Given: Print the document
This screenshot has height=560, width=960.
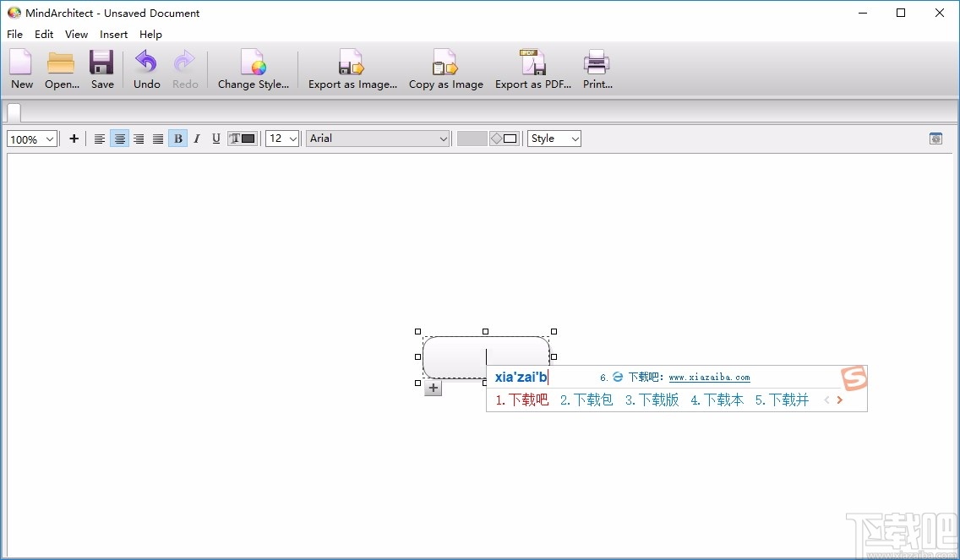Looking at the screenshot, I should coord(597,69).
